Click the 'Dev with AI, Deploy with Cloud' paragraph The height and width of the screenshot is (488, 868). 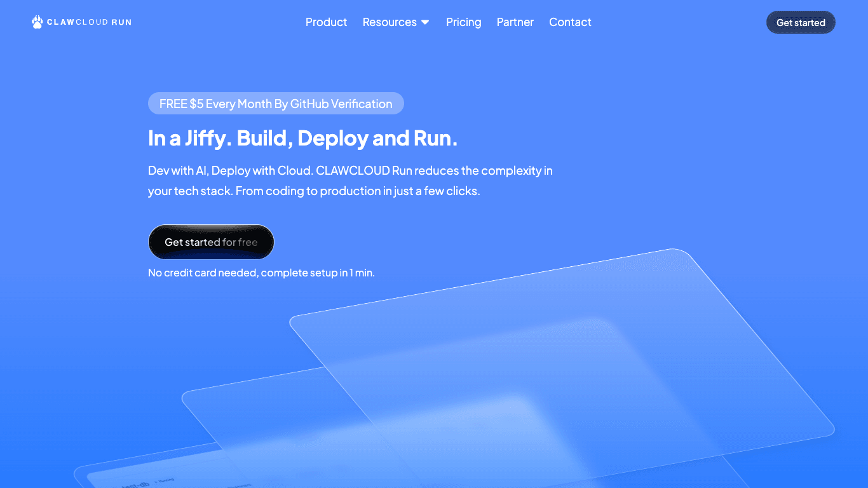click(x=350, y=180)
